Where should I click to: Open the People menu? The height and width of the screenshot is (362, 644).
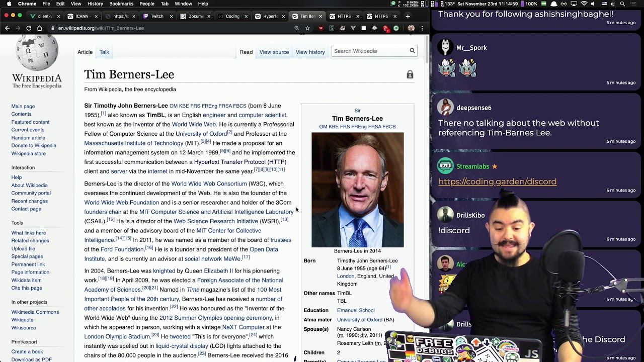[x=147, y=4]
